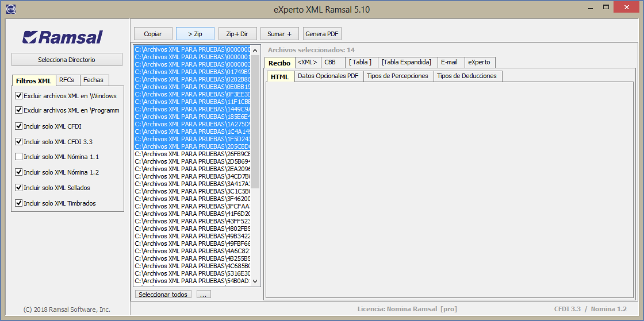This screenshot has height=321, width=644.
Task: Select the file row starting with 185E6E4
Action: [x=192, y=117]
